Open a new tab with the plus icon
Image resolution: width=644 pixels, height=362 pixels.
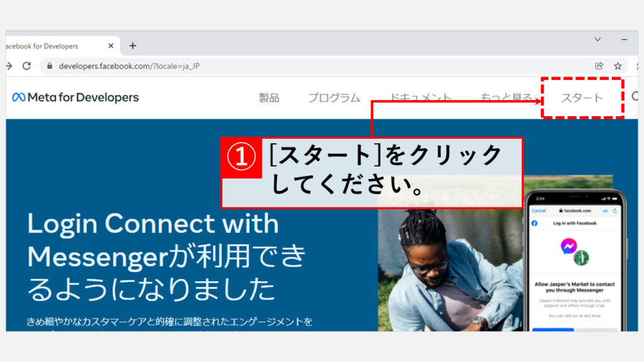133,46
